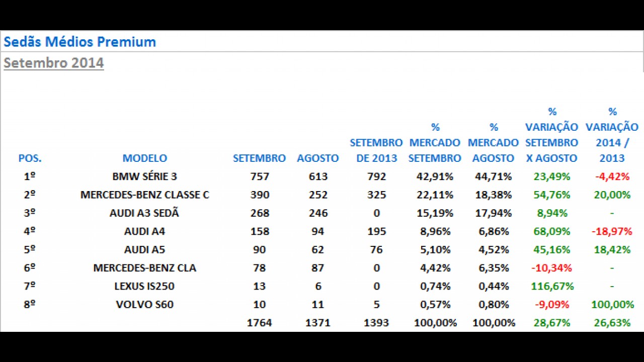Select CLA August value '87'
Image resolution: width=644 pixels, height=362 pixels.
point(318,268)
